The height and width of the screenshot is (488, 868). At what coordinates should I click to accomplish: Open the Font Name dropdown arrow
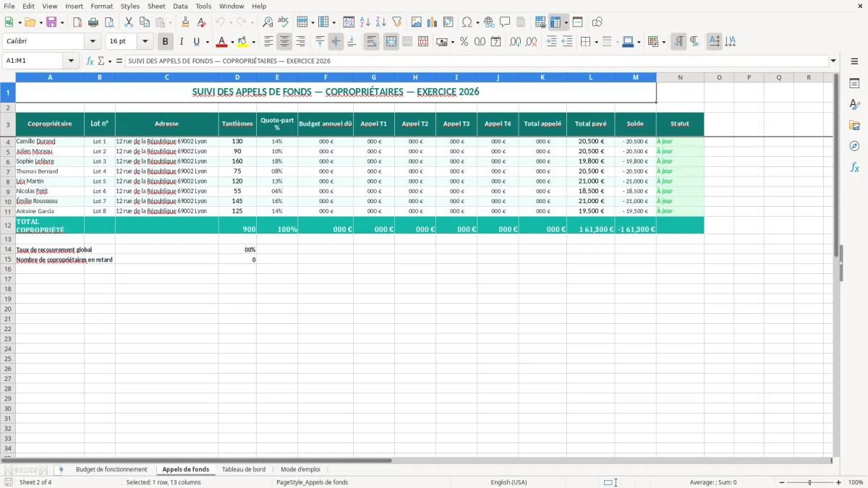[93, 42]
